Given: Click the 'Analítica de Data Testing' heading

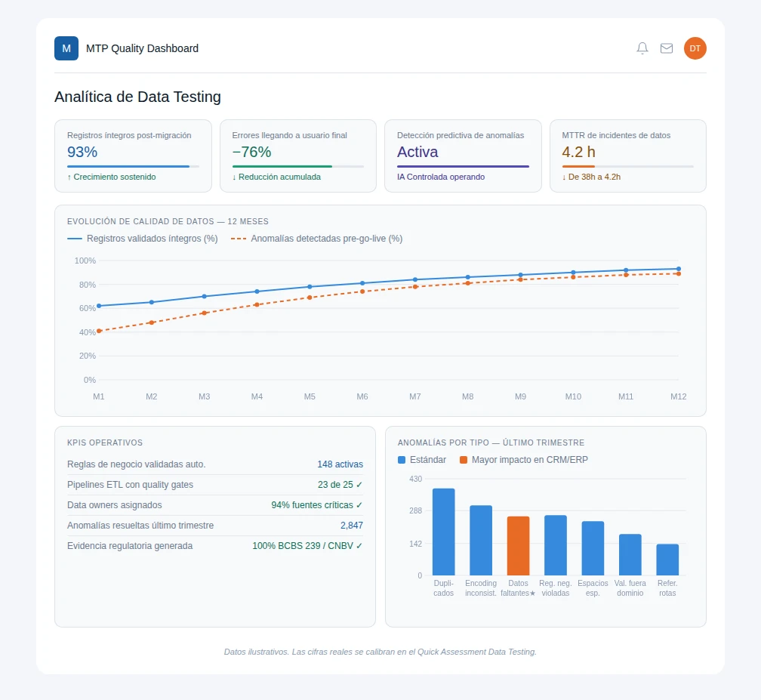Looking at the screenshot, I should click(138, 97).
